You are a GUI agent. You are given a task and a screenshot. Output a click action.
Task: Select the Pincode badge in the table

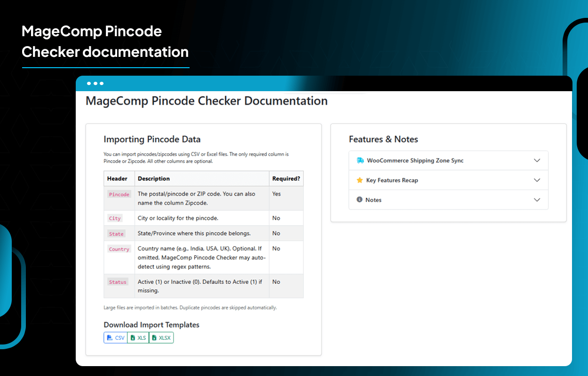pyautogui.click(x=119, y=194)
